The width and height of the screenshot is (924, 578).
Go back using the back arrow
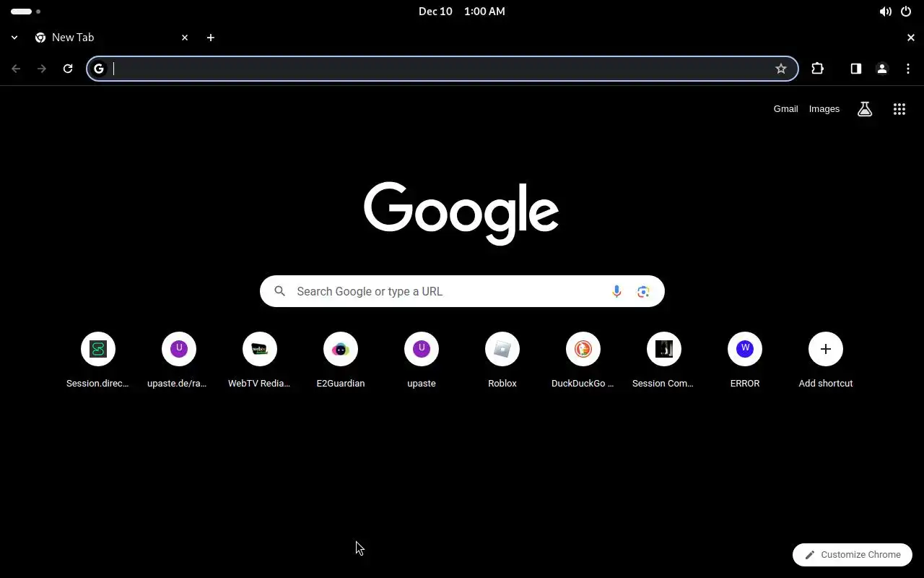point(16,69)
